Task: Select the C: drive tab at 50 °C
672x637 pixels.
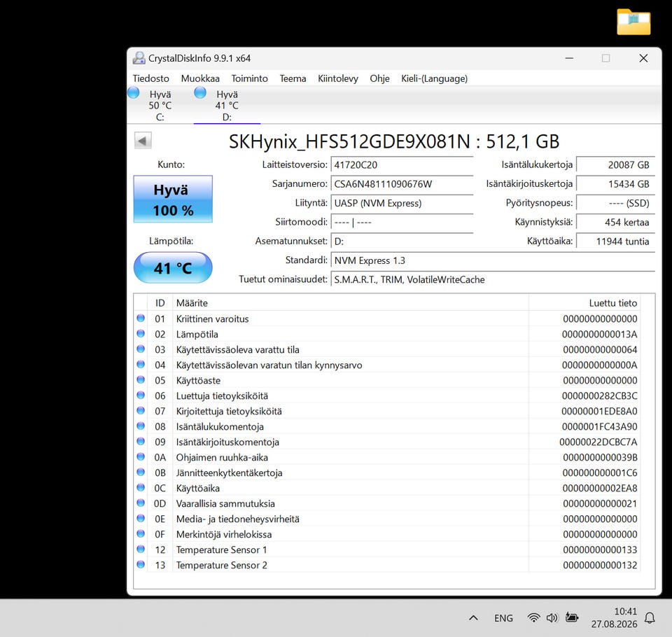Action: click(159, 105)
